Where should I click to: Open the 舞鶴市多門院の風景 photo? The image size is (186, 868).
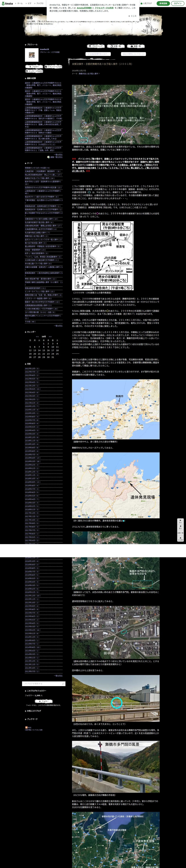coord(116,766)
